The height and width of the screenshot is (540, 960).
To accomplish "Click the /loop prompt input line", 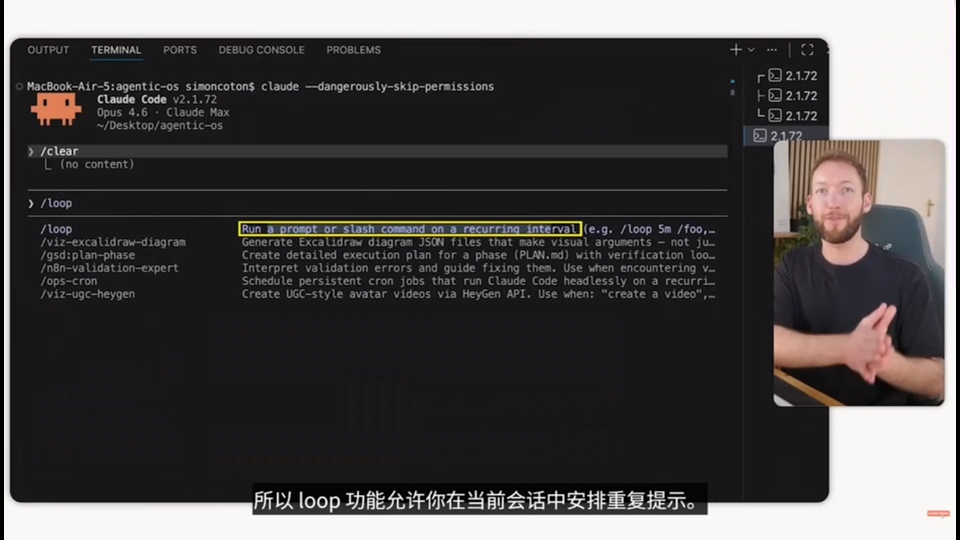I will click(x=377, y=203).
